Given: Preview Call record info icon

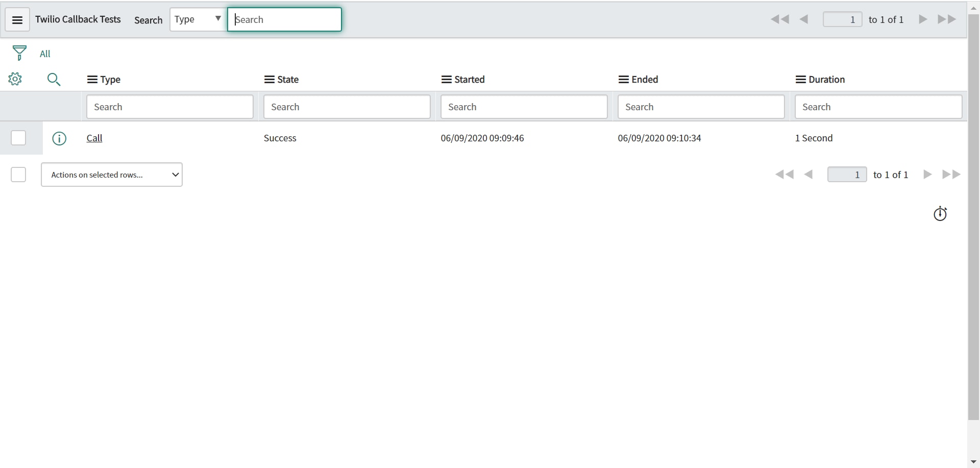Looking at the screenshot, I should pos(59,138).
